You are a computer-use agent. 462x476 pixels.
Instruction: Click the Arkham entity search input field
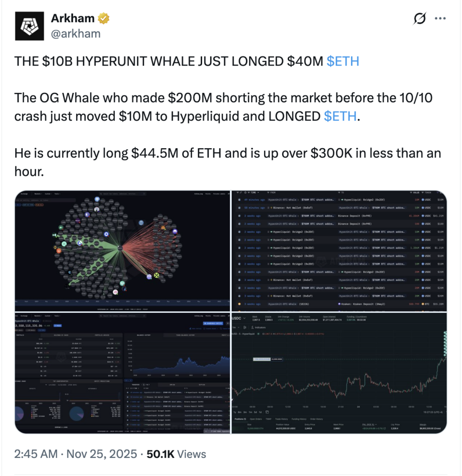pyautogui.click(x=46, y=199)
